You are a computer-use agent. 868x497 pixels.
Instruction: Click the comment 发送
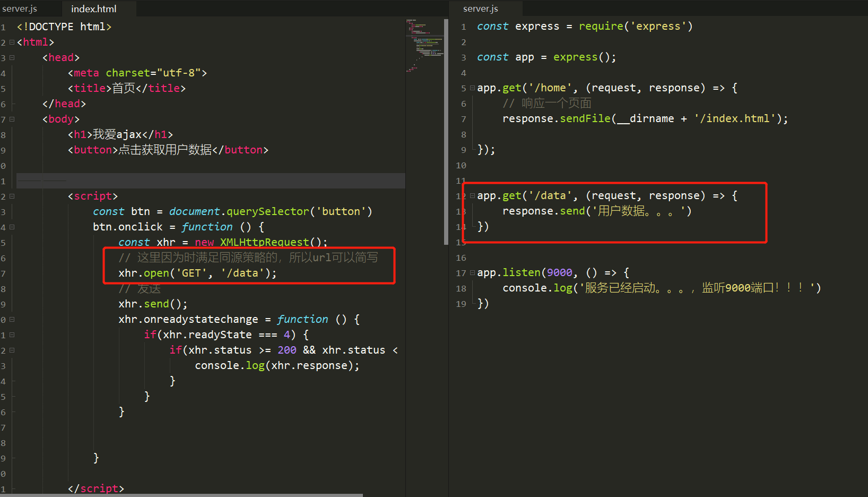(x=140, y=288)
